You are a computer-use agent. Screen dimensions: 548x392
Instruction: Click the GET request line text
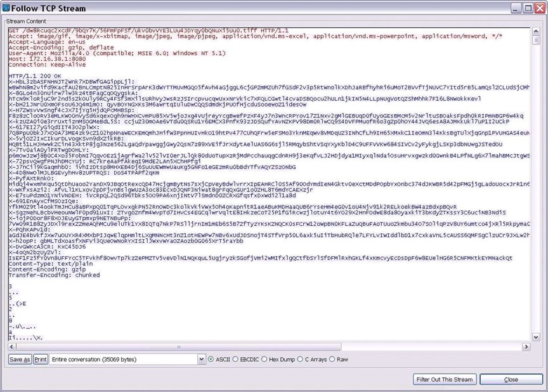[148, 30]
